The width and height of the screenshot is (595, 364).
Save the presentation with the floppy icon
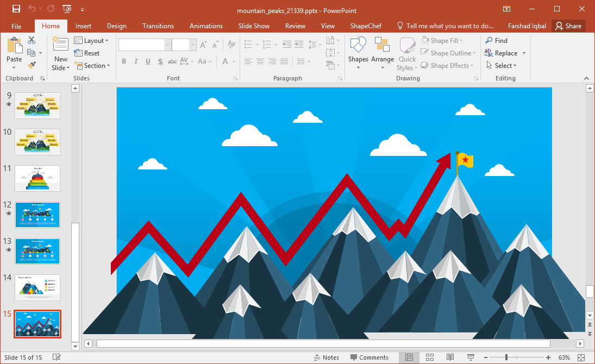click(x=16, y=9)
